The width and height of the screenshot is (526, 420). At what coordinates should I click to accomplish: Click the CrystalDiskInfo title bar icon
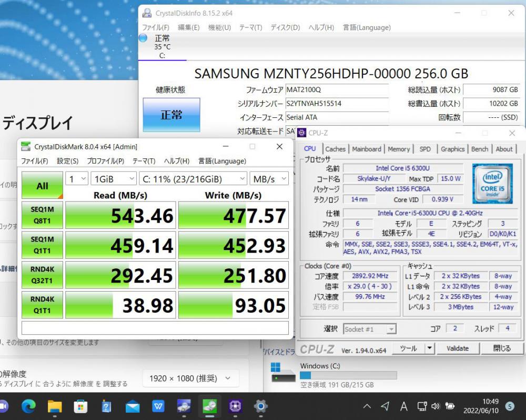pos(147,13)
